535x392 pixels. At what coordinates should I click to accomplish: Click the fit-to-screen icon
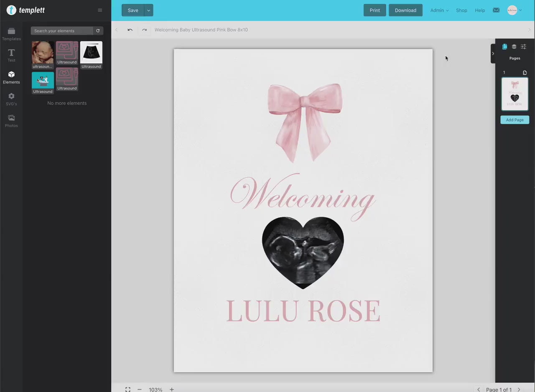click(128, 389)
